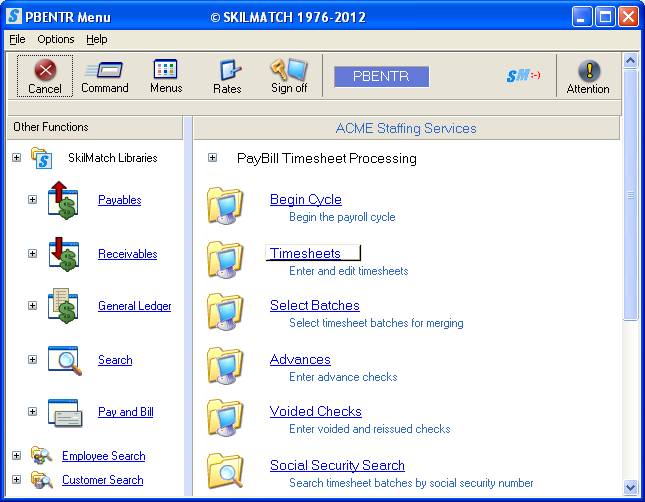Open the Social Security Search link
The height and width of the screenshot is (502, 645).
pyautogui.click(x=337, y=465)
